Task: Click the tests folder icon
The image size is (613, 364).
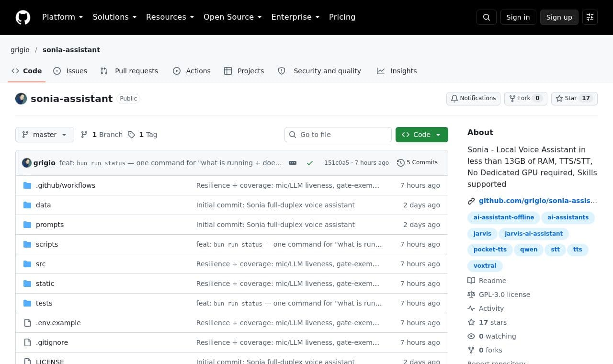Action: tap(27, 303)
